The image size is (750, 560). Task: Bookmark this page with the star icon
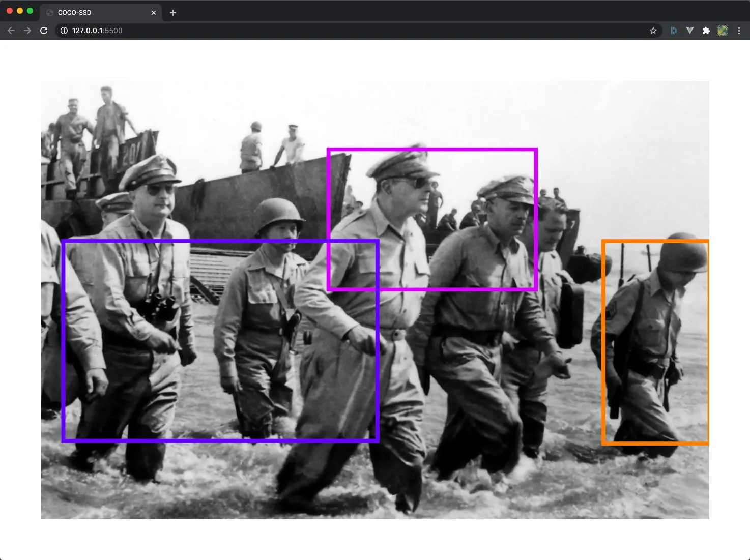(653, 31)
